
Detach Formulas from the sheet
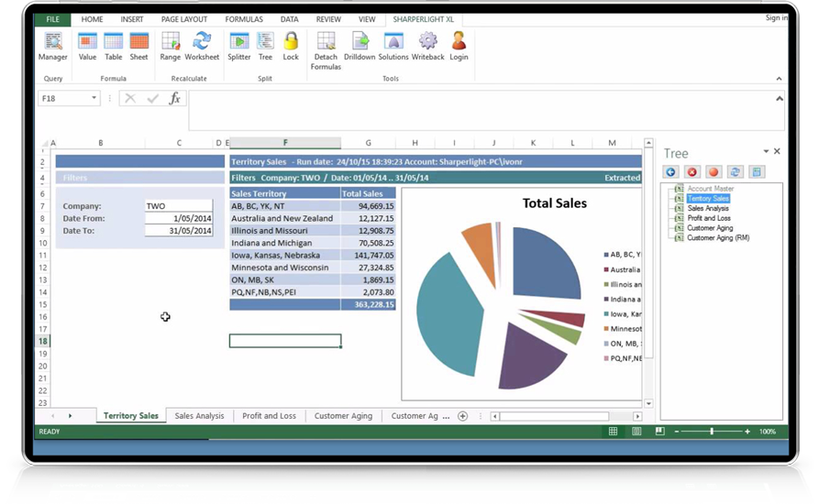pyautogui.click(x=326, y=50)
